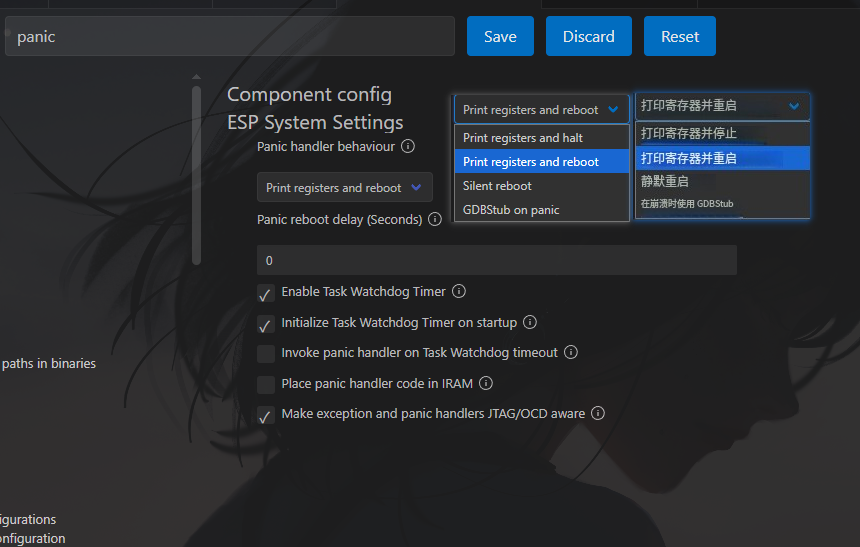The image size is (860, 547).
Task: Show info for Panic reboot delay
Action: click(x=434, y=219)
